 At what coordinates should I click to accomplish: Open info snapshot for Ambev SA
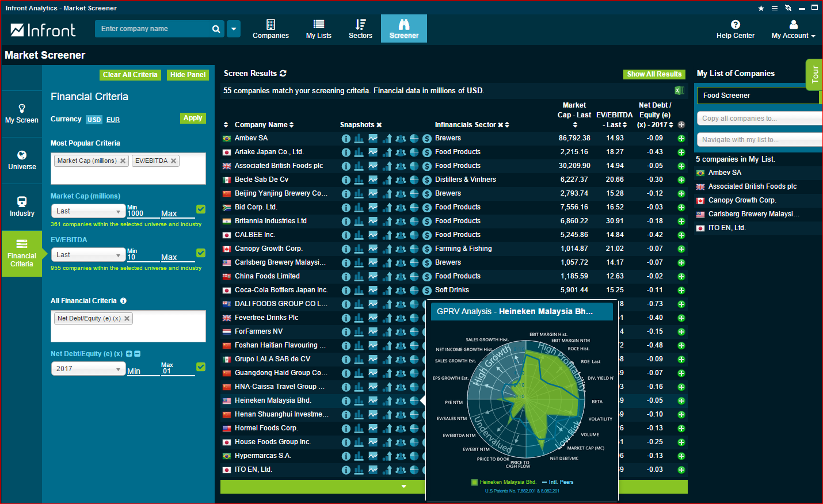pos(346,138)
